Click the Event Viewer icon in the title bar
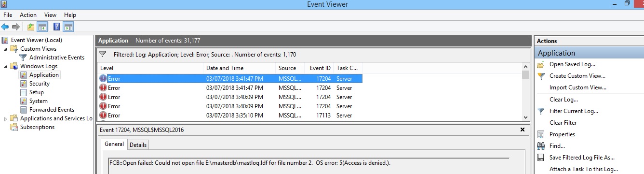The width and height of the screenshot is (644, 174). 4,4
